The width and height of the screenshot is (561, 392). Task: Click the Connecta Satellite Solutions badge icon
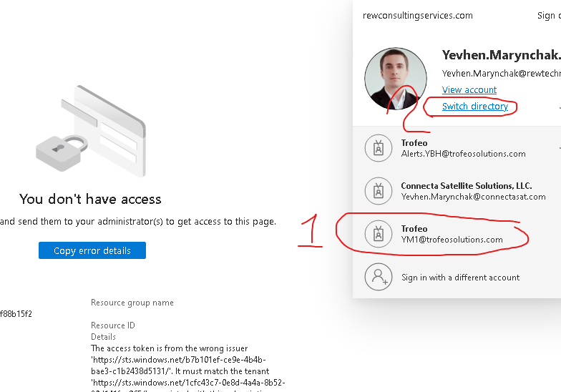coord(379,191)
